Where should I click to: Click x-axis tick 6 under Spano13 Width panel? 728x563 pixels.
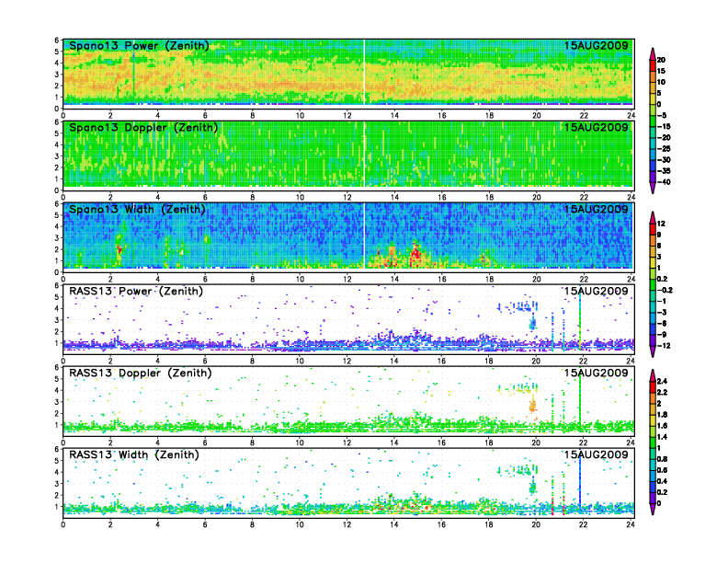(x=205, y=279)
